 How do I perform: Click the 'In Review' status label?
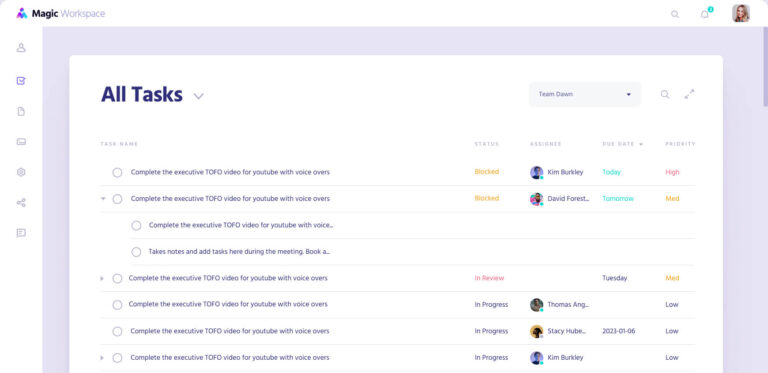[x=489, y=278]
